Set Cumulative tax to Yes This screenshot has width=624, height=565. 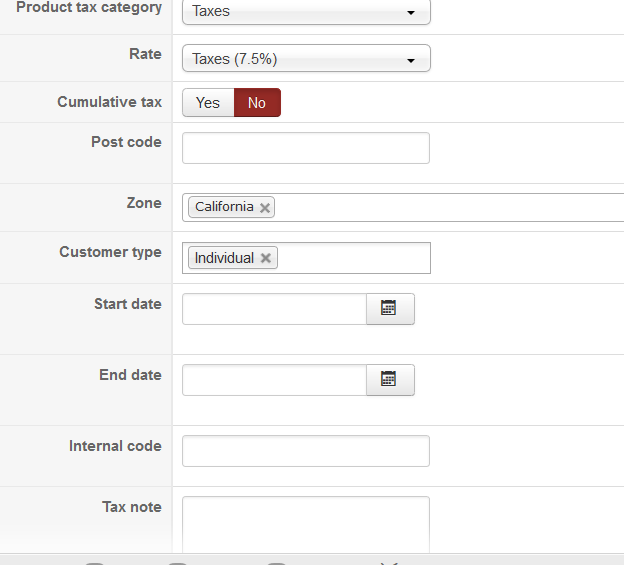coord(208,103)
